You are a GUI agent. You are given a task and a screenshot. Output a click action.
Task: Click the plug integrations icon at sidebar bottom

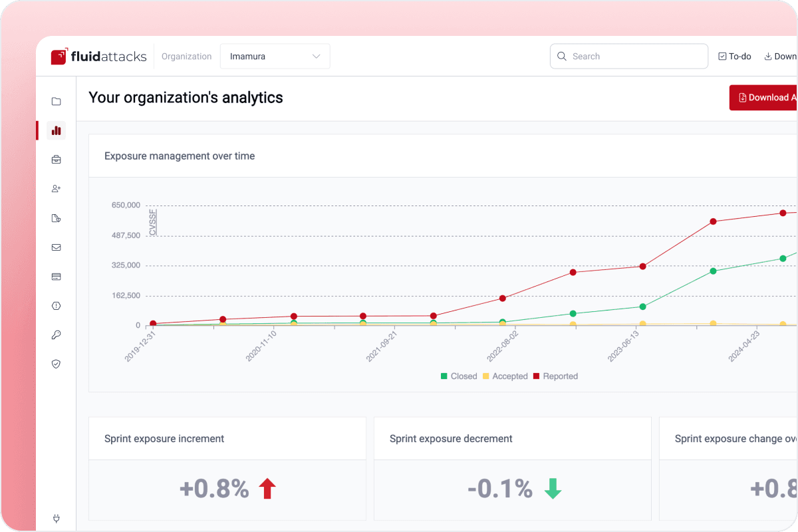[56, 518]
